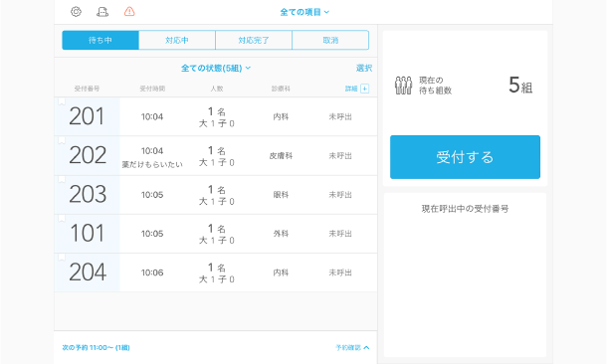The width and height of the screenshot is (607, 364).
Task: Click the 10:06 reception time
Action: tap(152, 273)
